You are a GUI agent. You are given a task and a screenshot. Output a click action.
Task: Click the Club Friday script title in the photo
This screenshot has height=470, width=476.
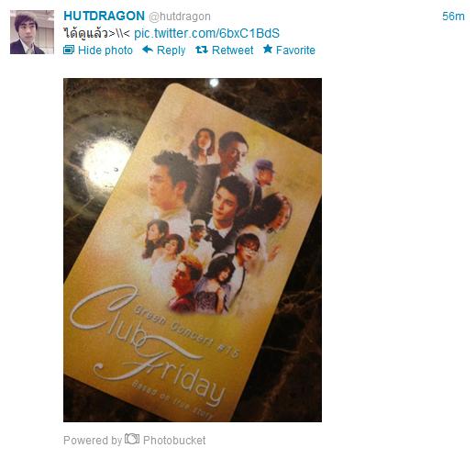147,346
